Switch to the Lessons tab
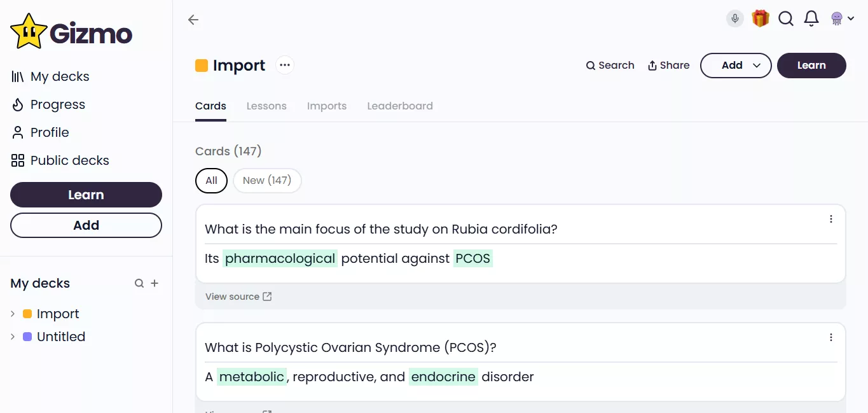The image size is (868, 413). click(x=266, y=106)
